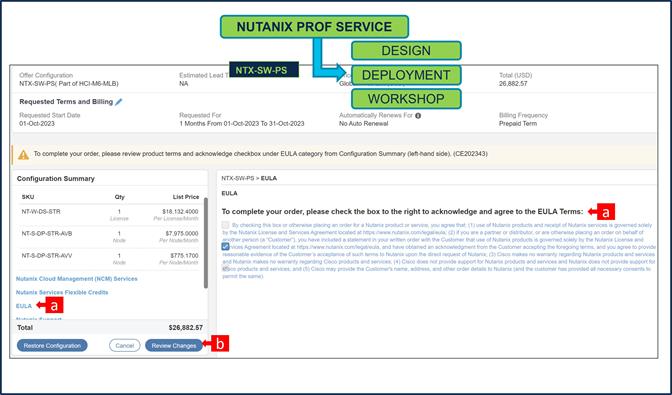The image size is (672, 395).
Task: Select EULA category in Configuration Summary
Action: tap(24, 306)
